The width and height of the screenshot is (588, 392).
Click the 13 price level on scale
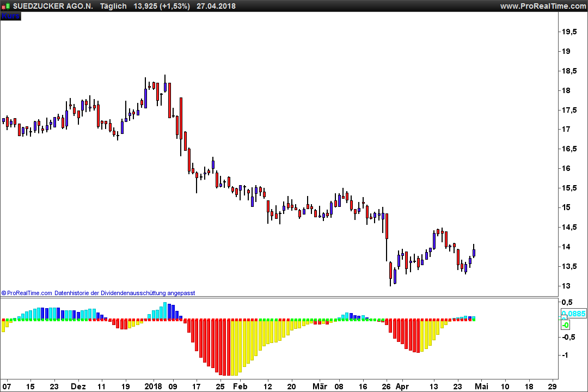566,286
